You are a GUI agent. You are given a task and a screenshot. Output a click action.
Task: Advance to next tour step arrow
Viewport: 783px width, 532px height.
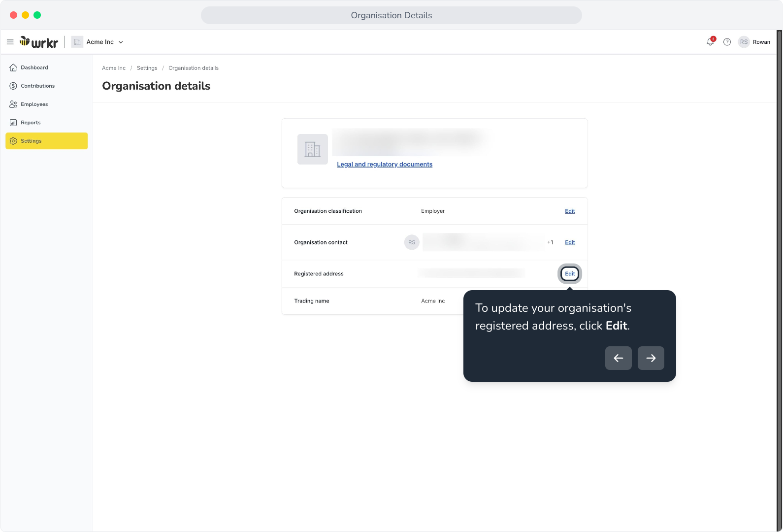651,358
